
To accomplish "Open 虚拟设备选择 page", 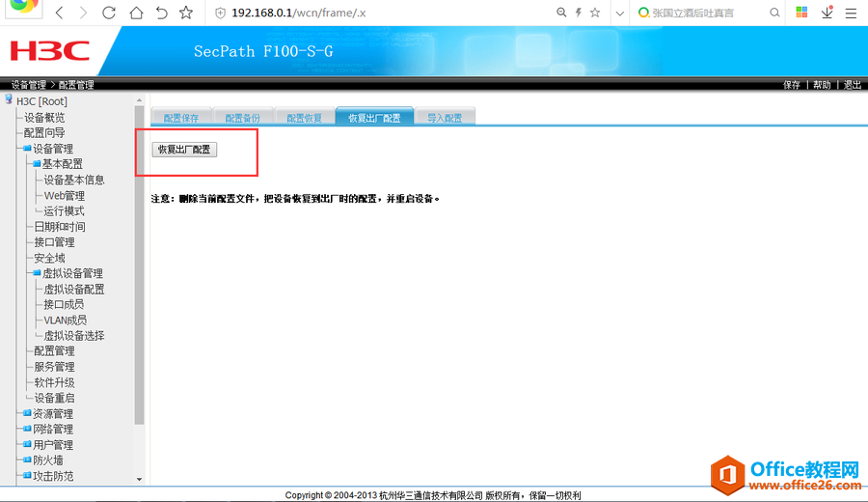I will tap(74, 336).
